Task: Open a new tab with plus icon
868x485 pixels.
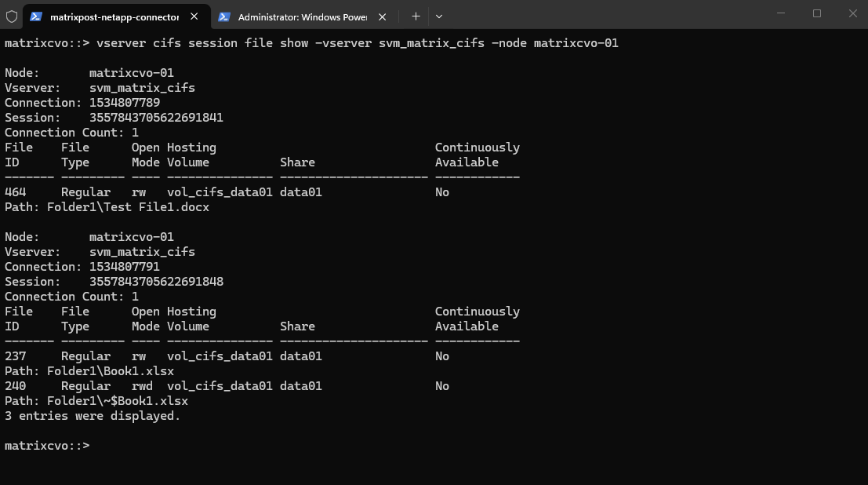Action: coord(416,16)
